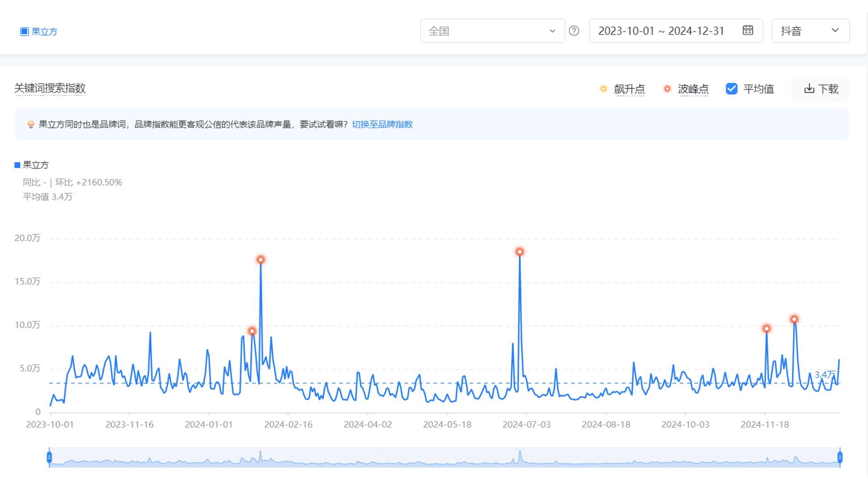Click the 环比 +2160.50% value

(x=89, y=183)
